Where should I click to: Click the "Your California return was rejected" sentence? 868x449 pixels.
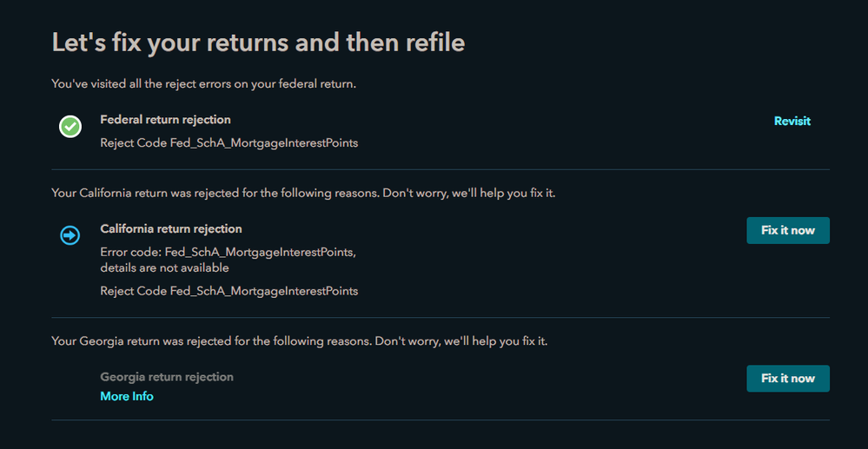pos(303,193)
